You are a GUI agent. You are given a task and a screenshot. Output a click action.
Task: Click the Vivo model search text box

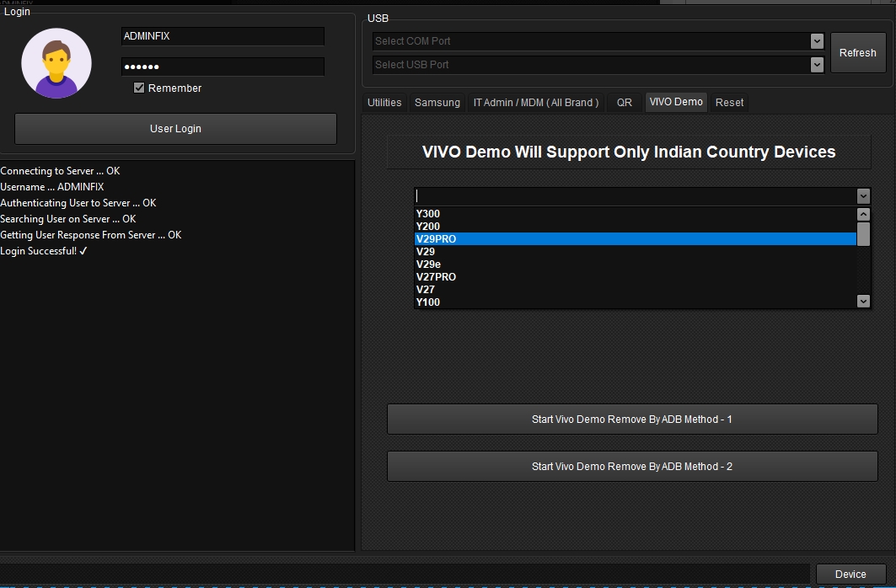click(635, 196)
